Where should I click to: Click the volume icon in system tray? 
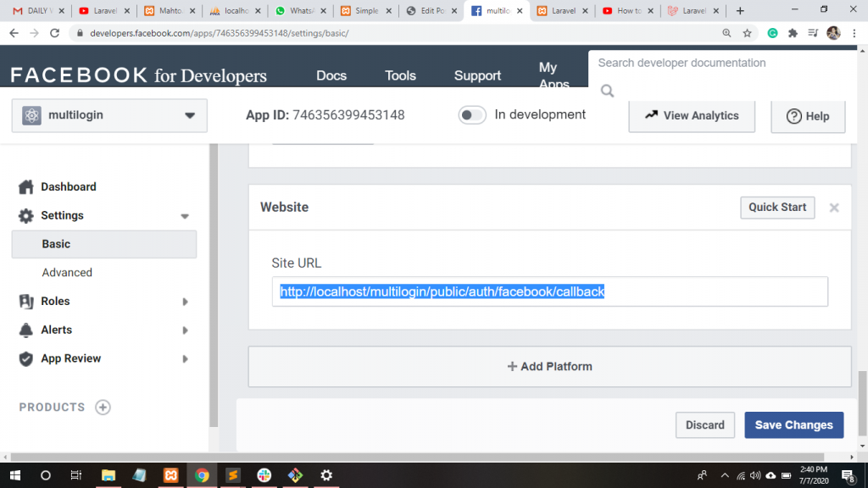click(x=755, y=475)
